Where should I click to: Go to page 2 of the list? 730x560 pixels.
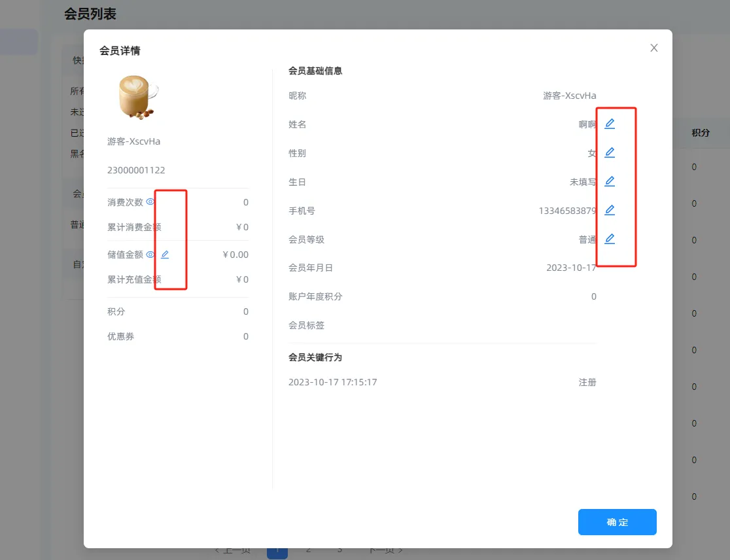(x=308, y=550)
